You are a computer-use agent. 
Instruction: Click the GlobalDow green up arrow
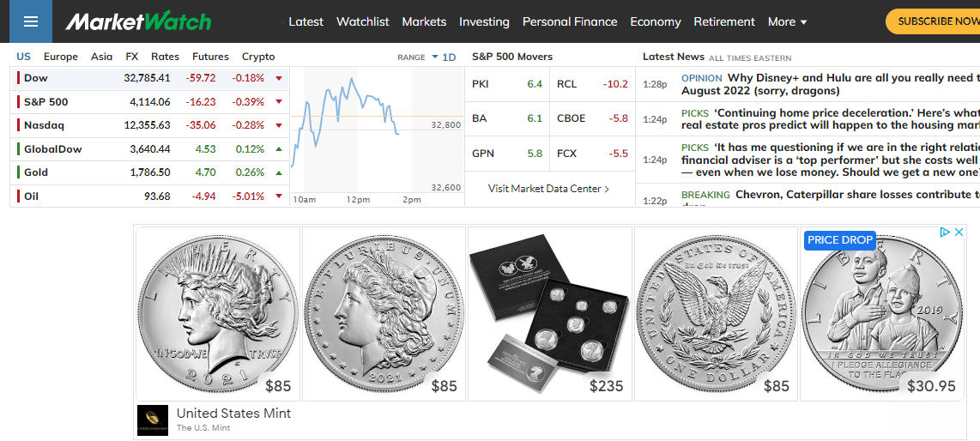[279, 149]
